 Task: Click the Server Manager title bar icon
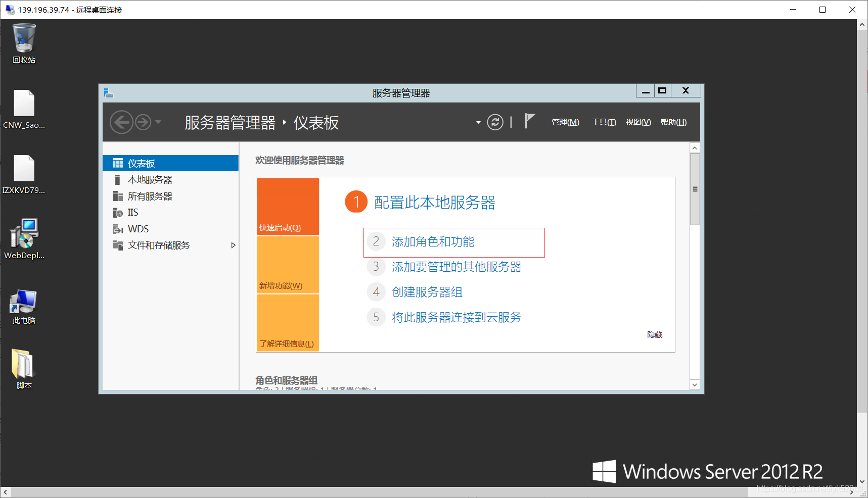click(x=108, y=93)
